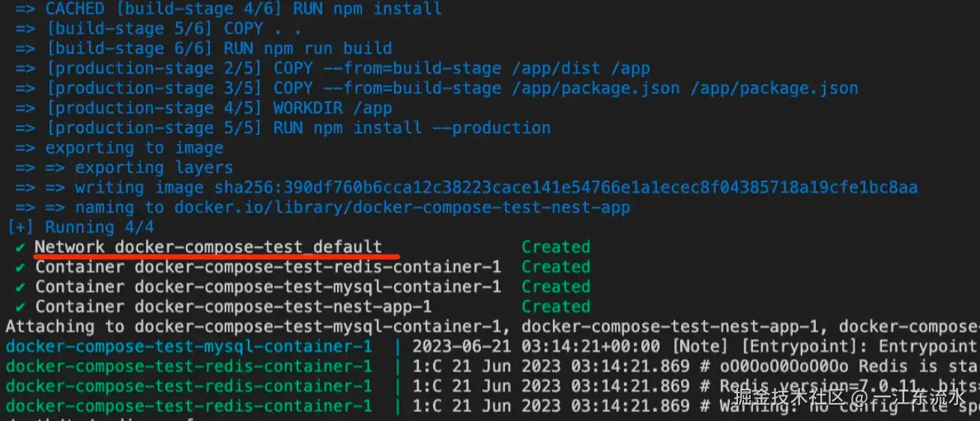Click the "RUN npm install --production" step
Screen dimensions: 980x421
[x=411, y=128]
